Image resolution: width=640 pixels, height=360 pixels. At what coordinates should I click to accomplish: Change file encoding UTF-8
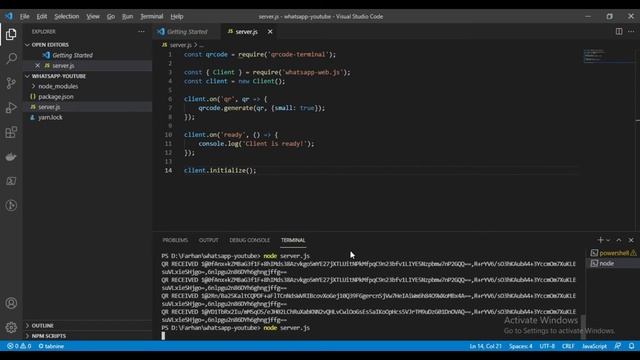[547, 346]
